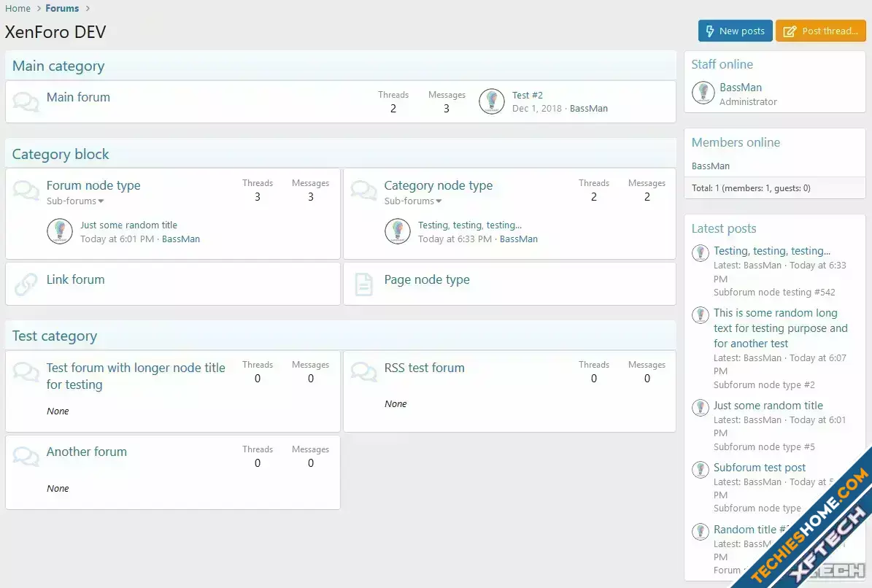
Task: Click the Page node type document icon
Action: 363,284
